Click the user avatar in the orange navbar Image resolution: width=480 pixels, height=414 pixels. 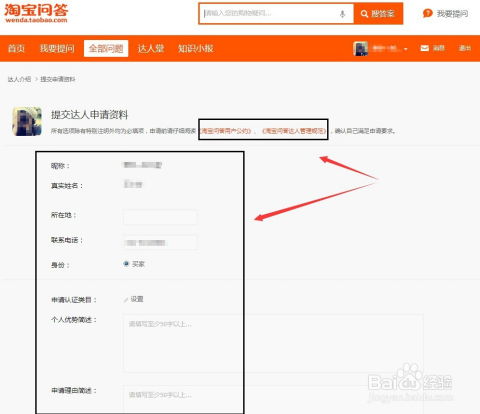(360, 49)
